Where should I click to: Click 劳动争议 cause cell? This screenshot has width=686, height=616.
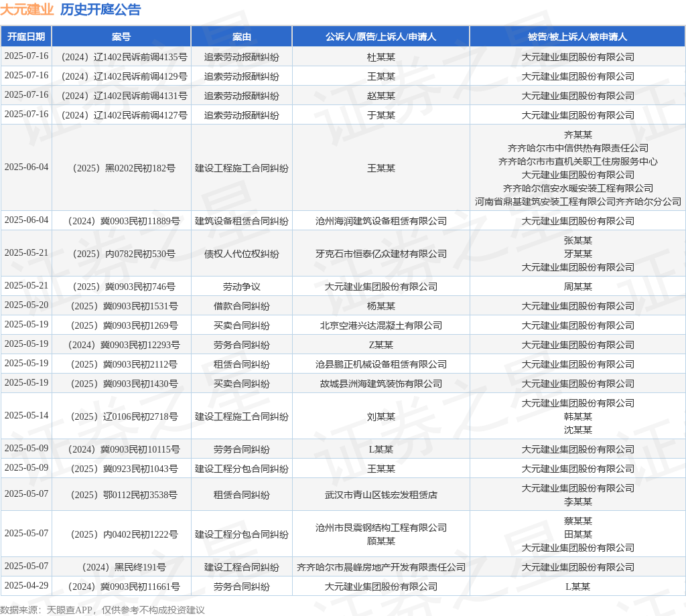tap(241, 287)
